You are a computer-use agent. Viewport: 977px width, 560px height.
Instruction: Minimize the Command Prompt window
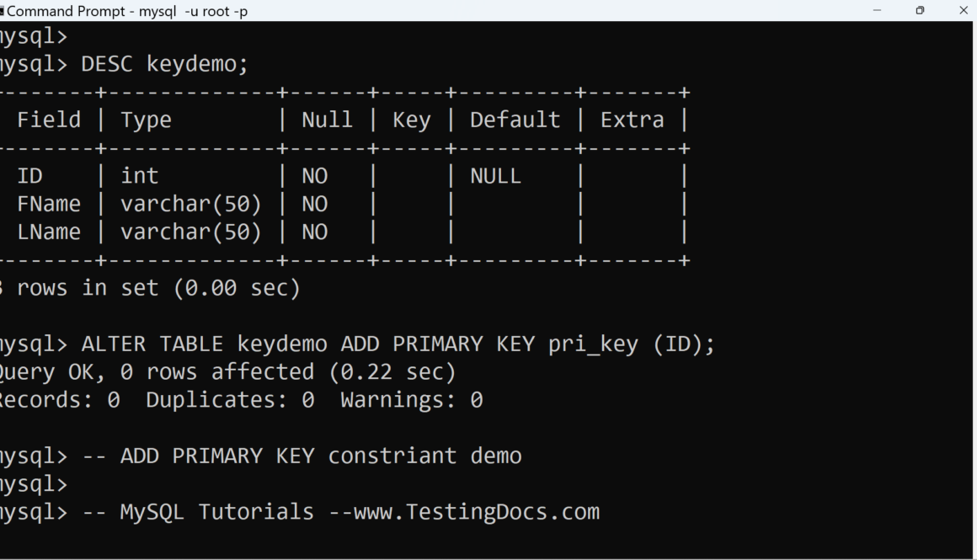point(878,11)
